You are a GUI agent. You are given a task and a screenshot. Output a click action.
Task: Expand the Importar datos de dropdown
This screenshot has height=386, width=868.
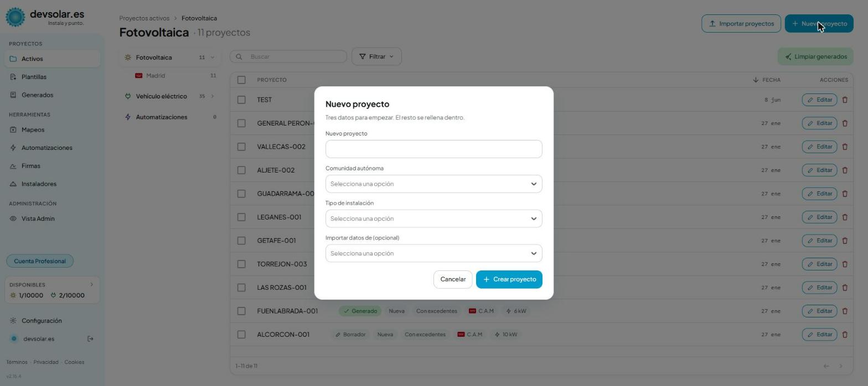[x=434, y=254]
